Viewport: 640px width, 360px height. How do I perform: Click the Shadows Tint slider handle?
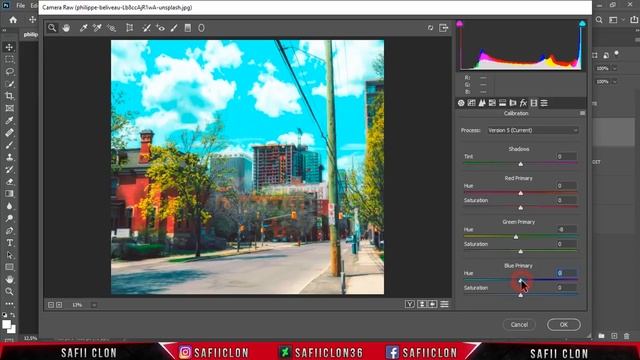[x=520, y=164]
